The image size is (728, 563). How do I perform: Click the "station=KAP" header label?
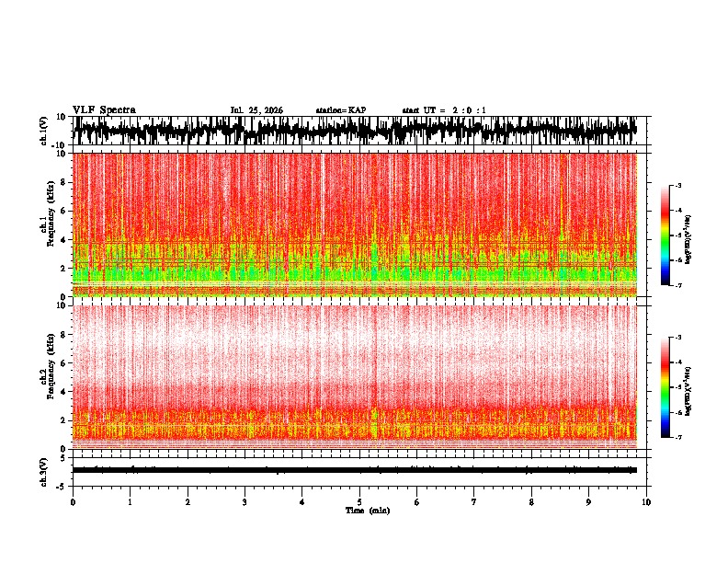click(x=341, y=110)
